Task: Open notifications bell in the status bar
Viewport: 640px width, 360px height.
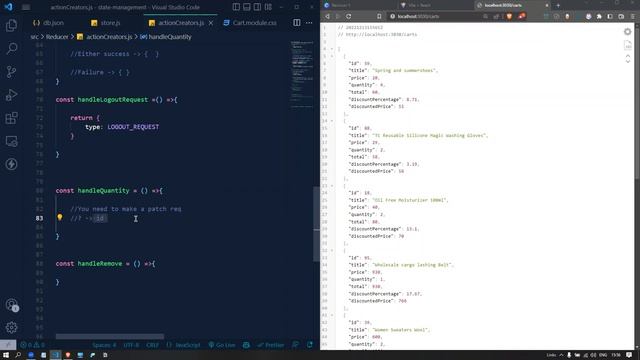Action: click(x=310, y=345)
